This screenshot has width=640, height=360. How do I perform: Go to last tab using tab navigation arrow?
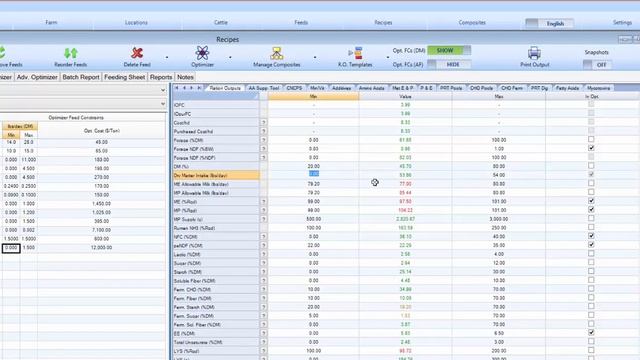point(199,88)
